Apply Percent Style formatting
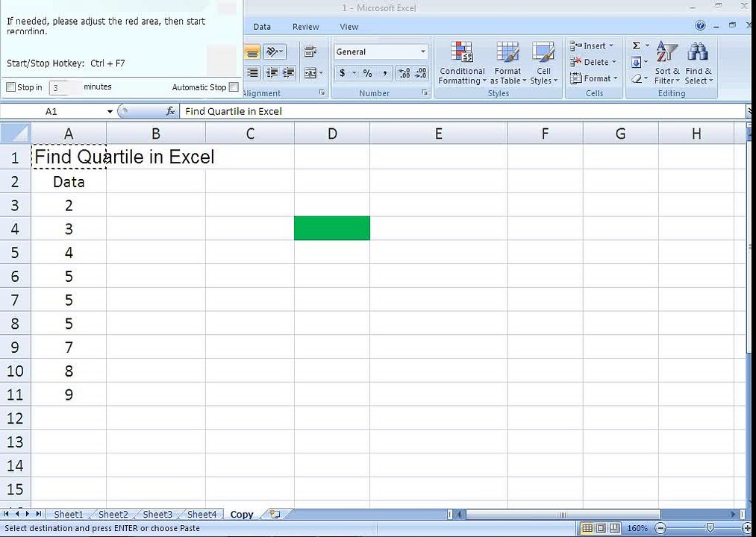The image size is (756, 537). [368, 73]
